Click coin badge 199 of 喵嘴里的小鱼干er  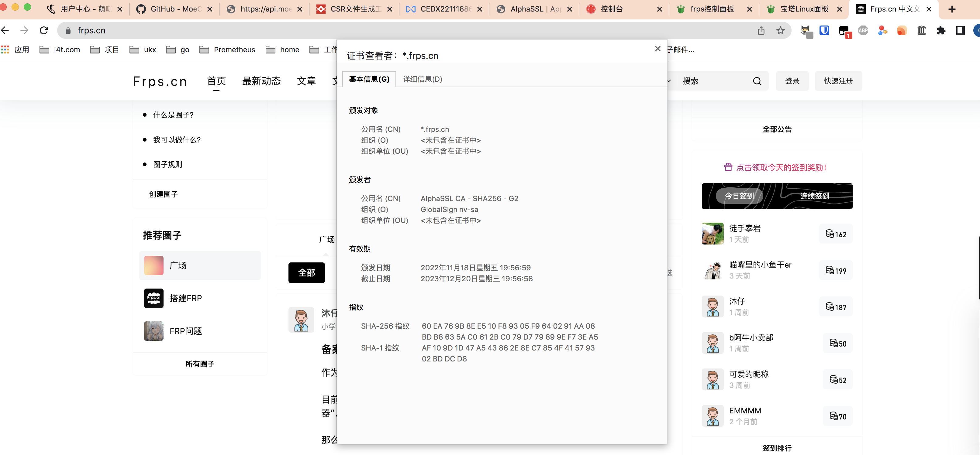coord(836,270)
